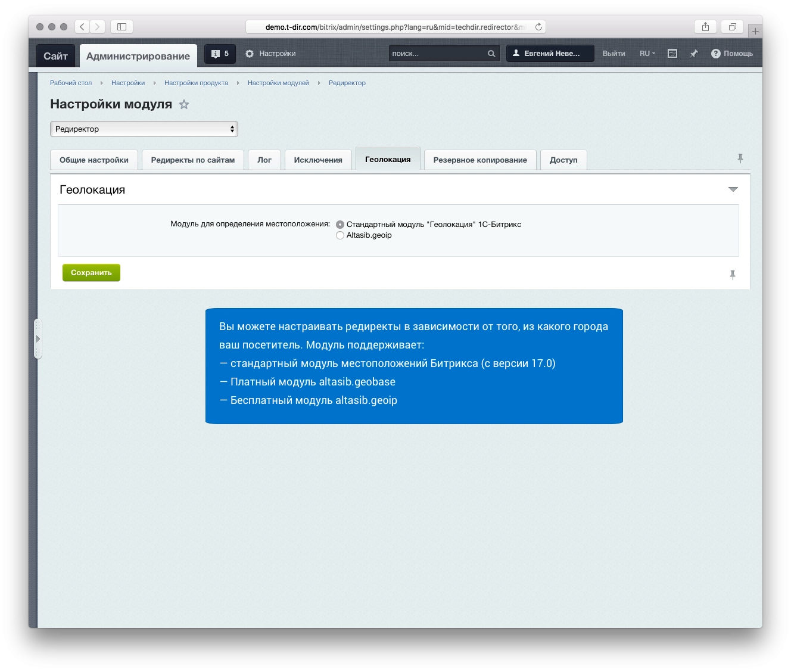This screenshot has height=672, width=791.
Task: Open the Исключения tab
Action: 318,160
